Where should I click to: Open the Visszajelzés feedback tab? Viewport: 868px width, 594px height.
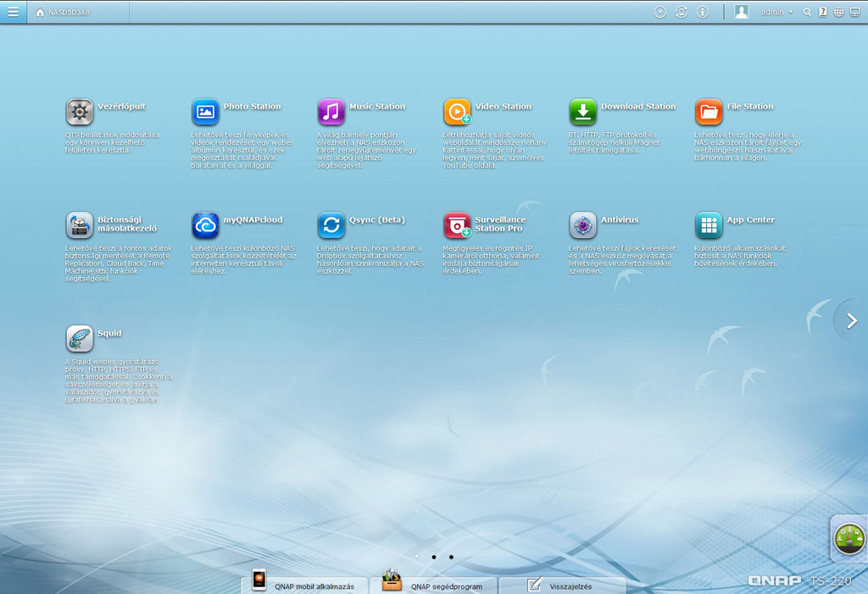coord(563,585)
